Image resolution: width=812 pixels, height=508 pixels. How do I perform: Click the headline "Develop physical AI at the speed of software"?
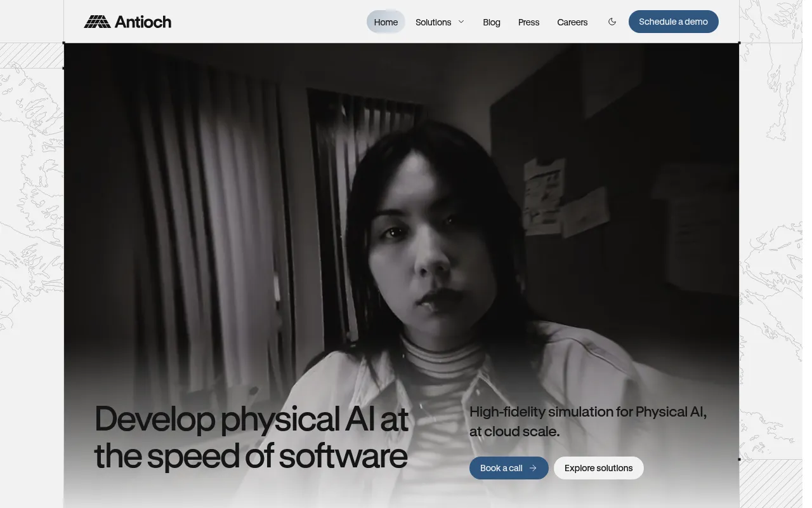(251, 437)
